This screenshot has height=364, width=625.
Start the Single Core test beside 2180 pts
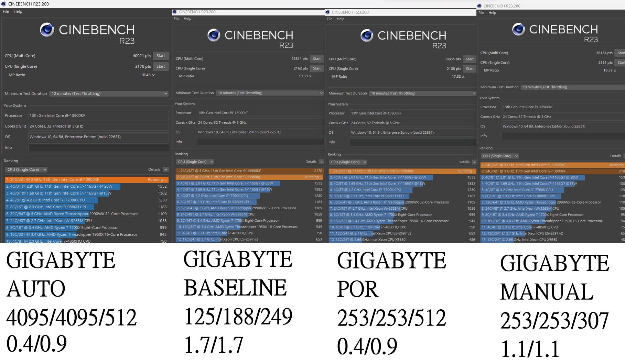pos(470,69)
